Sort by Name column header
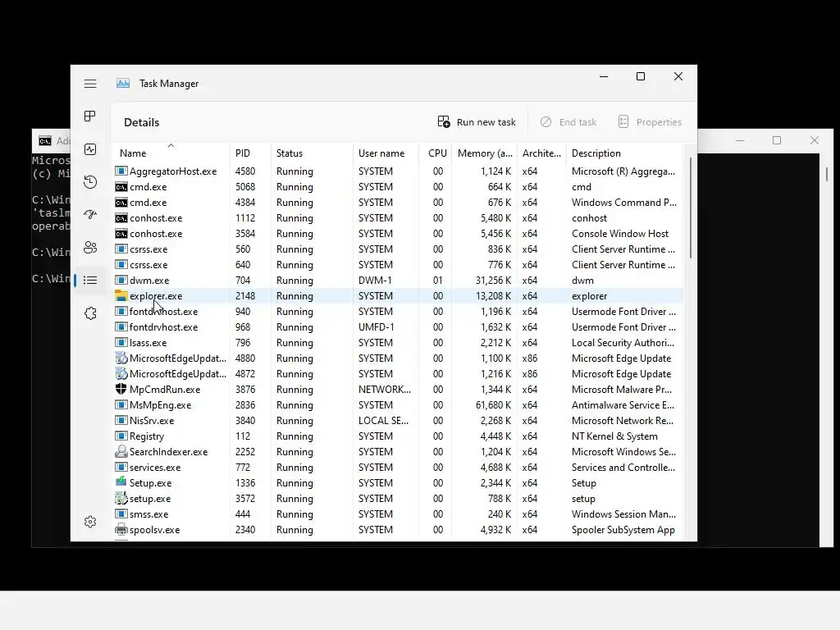Screen dimensions: 840x630 tap(171, 153)
